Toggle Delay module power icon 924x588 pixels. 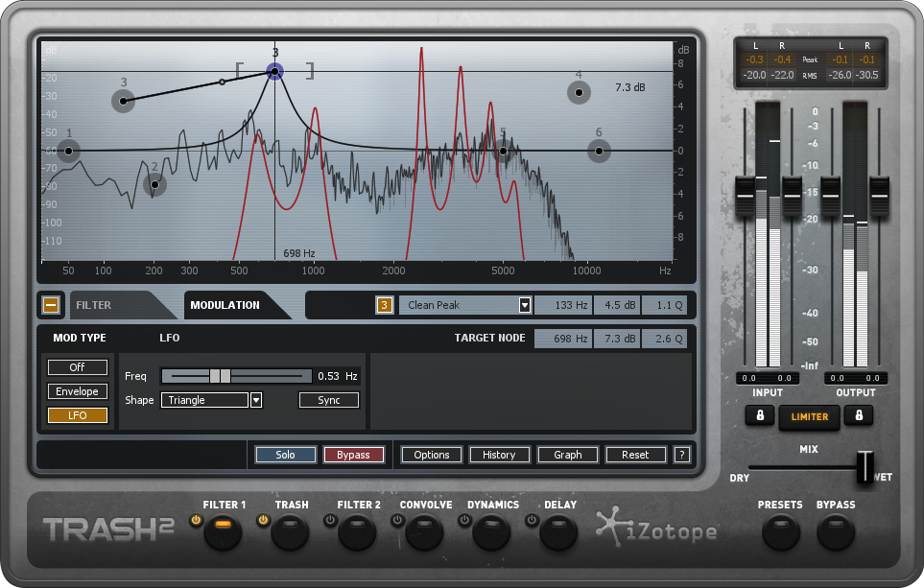(x=532, y=520)
